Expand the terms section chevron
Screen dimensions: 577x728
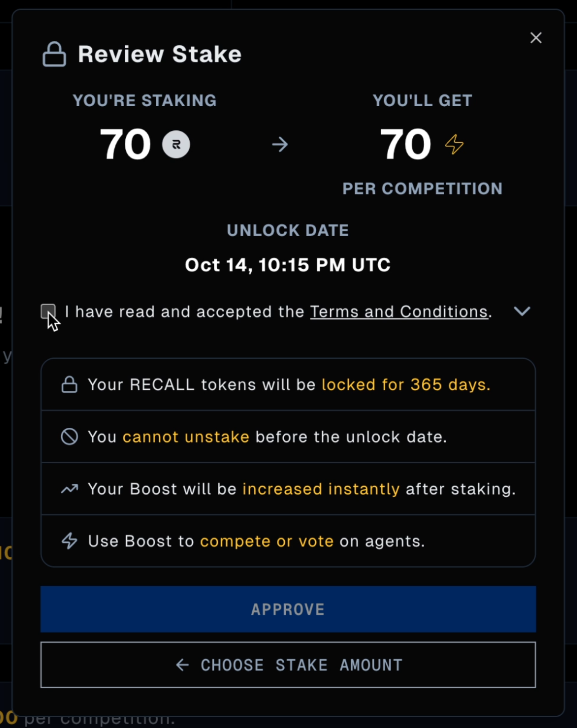(522, 311)
